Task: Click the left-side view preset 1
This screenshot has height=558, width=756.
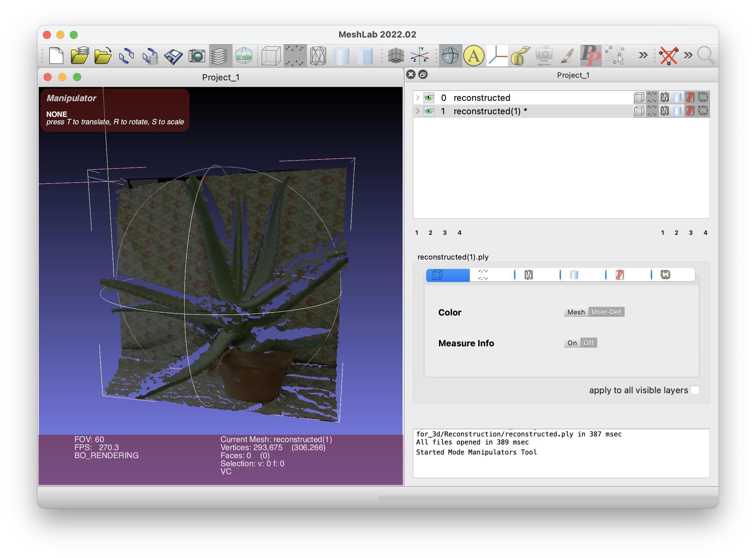Action: point(417,233)
